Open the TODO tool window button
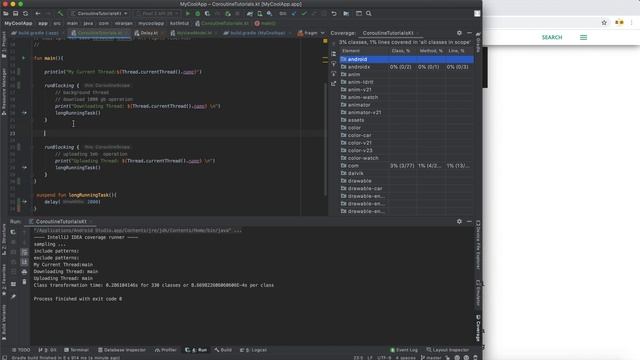 [21, 350]
